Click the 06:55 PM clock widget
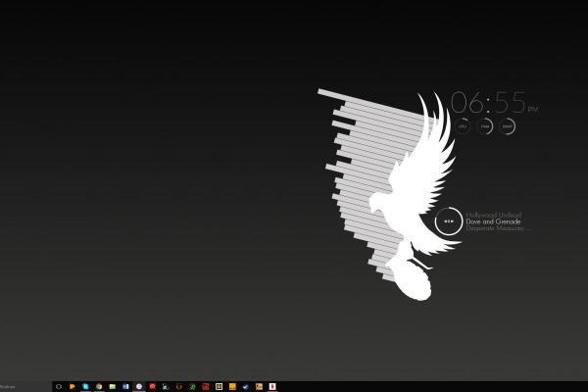Viewport: 588px width, 392px height. tap(494, 102)
